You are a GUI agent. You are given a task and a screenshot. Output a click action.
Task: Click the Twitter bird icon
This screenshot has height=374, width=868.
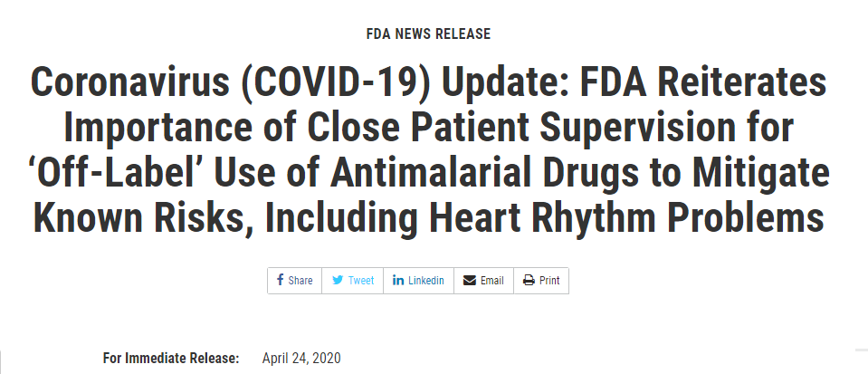click(337, 281)
